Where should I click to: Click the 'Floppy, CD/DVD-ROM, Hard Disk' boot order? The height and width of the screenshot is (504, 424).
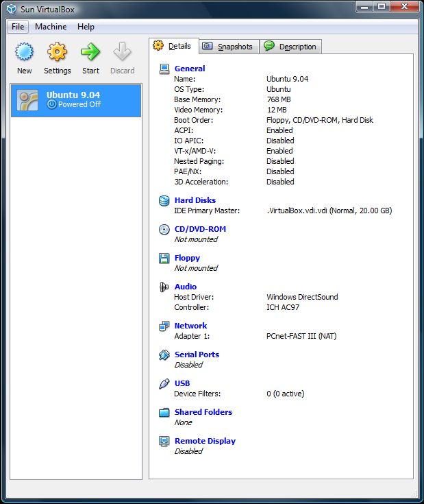pyautogui.click(x=320, y=120)
